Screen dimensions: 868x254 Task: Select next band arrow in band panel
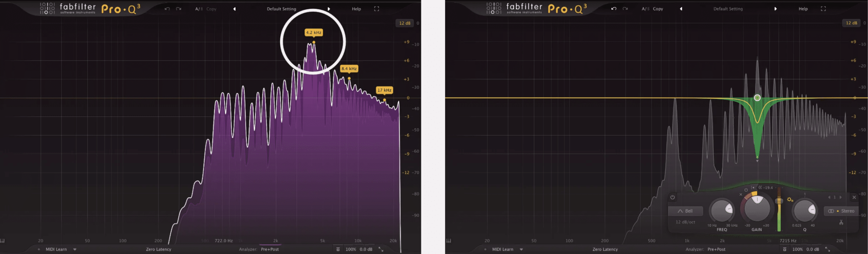[x=841, y=197]
